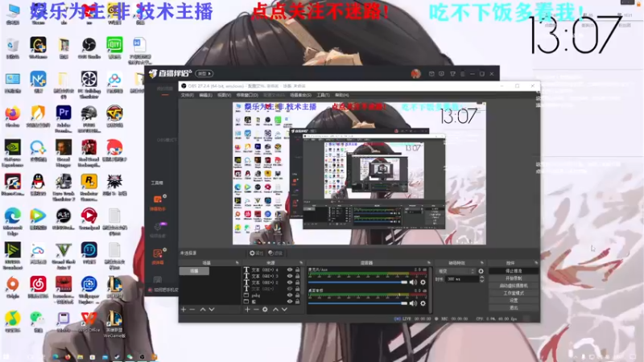Toggle lock on 文本 (GDI+) 4 source

click(x=297, y=270)
